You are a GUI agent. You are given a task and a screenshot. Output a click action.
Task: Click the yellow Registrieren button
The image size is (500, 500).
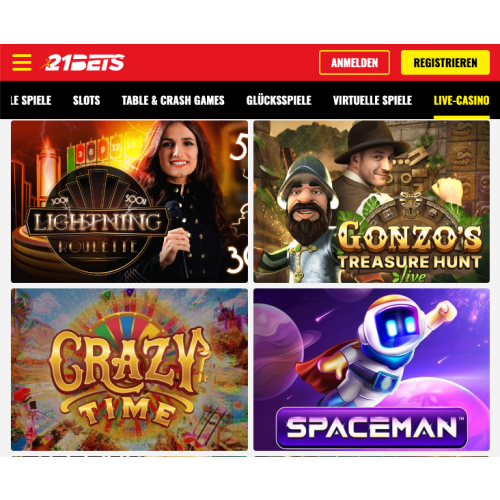[x=445, y=62]
